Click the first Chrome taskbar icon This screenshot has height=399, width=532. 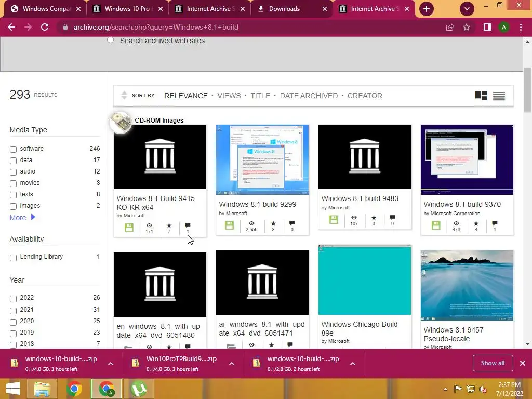(x=74, y=389)
